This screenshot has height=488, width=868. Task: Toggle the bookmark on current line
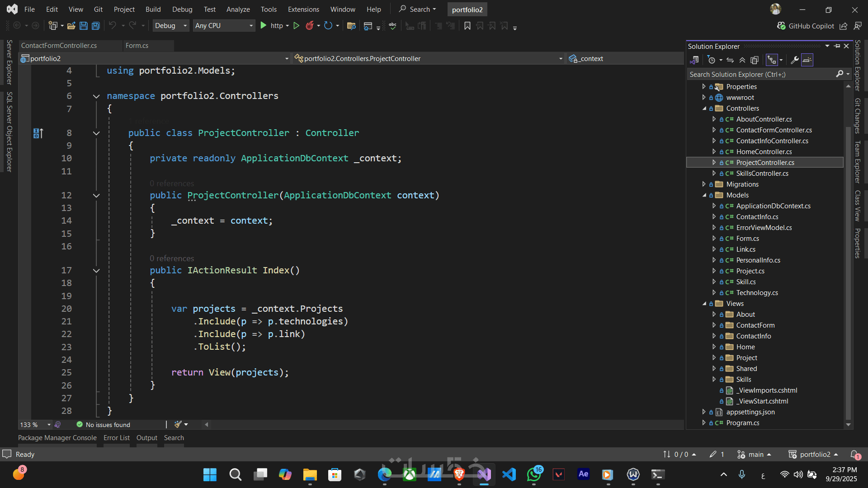[x=467, y=26]
